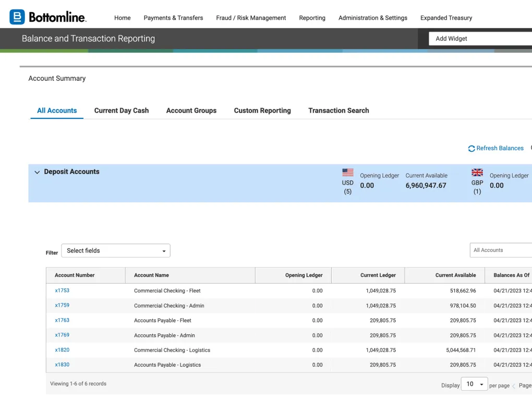
Task: Collapse the Deposit Accounts section
Action: (37, 172)
